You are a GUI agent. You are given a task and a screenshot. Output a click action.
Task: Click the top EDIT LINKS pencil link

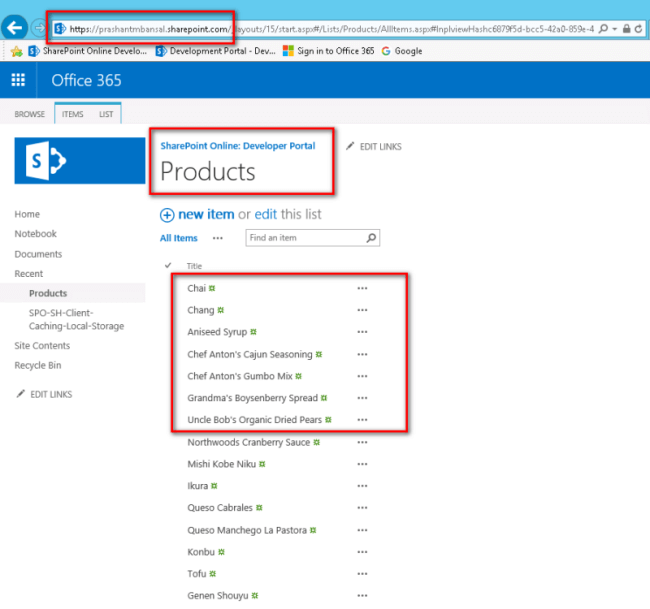374,146
